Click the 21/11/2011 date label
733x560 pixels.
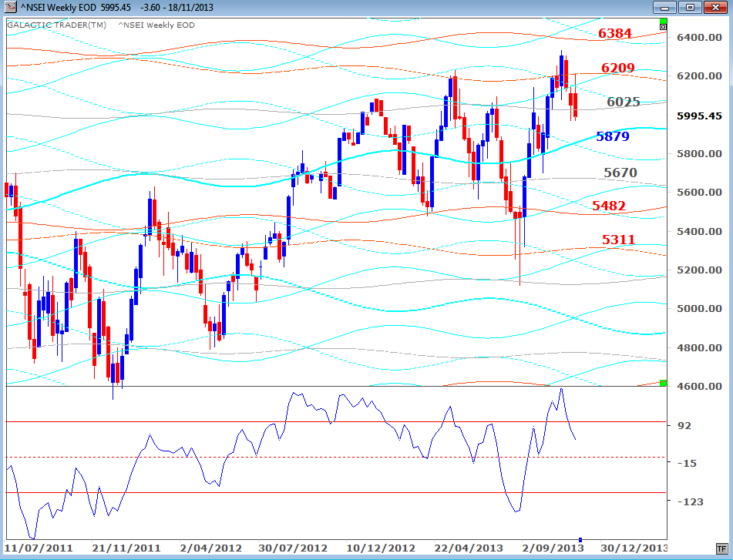126,548
